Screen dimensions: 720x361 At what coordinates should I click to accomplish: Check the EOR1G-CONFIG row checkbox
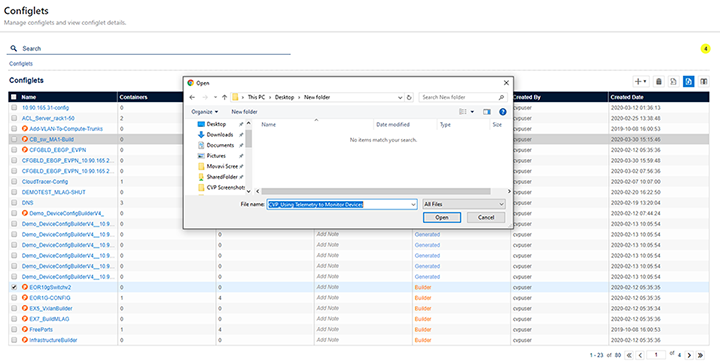click(x=14, y=298)
